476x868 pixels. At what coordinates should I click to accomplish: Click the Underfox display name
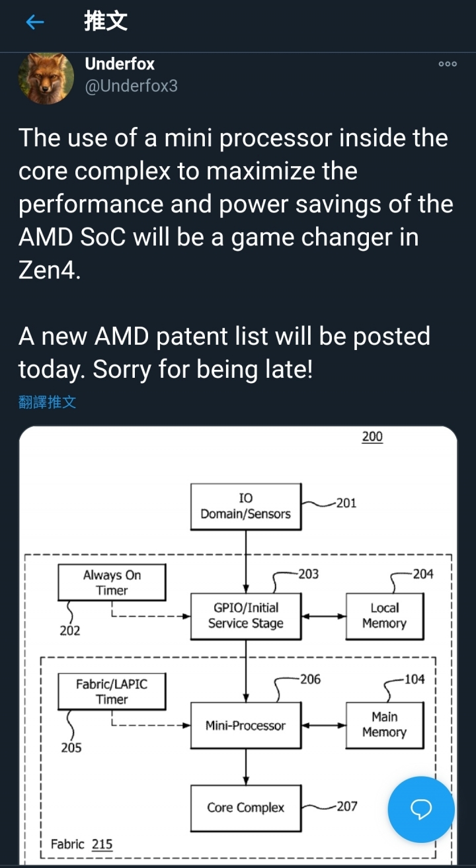coord(120,64)
